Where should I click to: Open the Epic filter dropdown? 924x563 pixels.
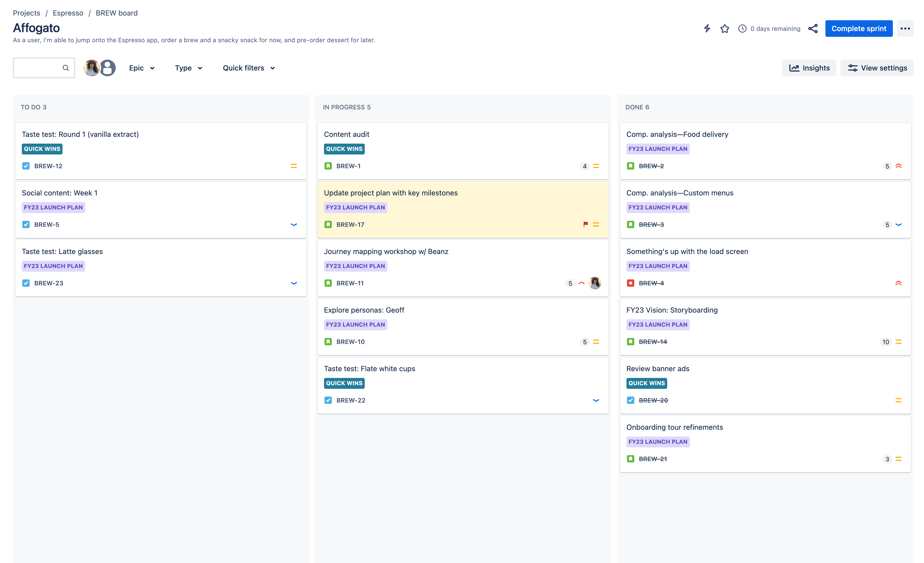[x=141, y=68]
